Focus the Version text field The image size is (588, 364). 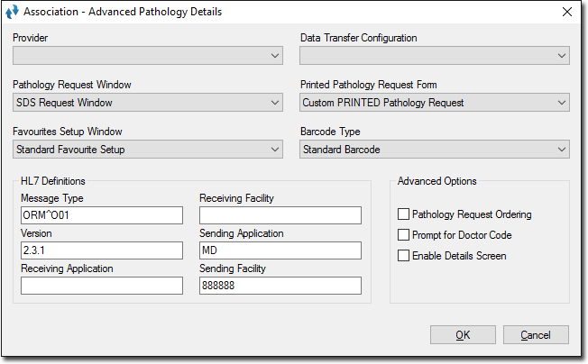pos(102,250)
